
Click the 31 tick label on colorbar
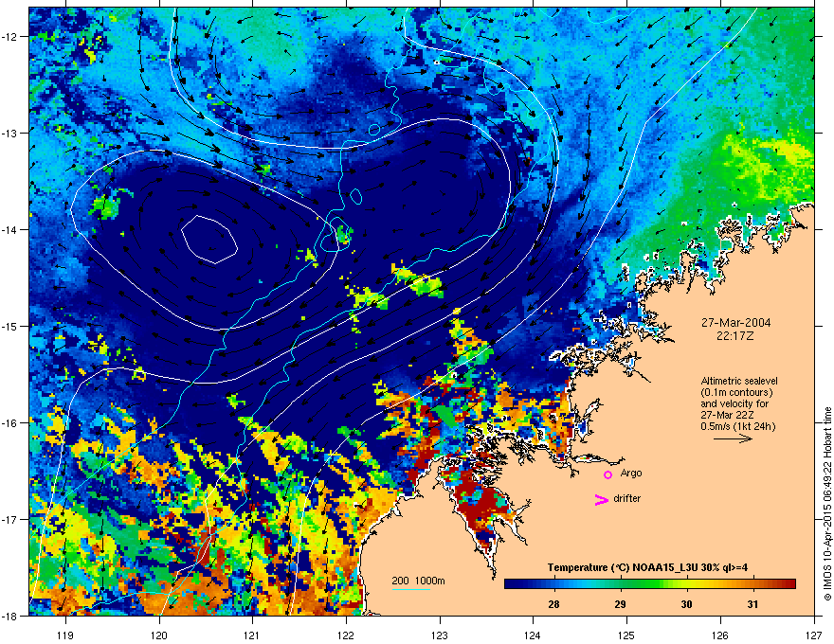click(752, 604)
